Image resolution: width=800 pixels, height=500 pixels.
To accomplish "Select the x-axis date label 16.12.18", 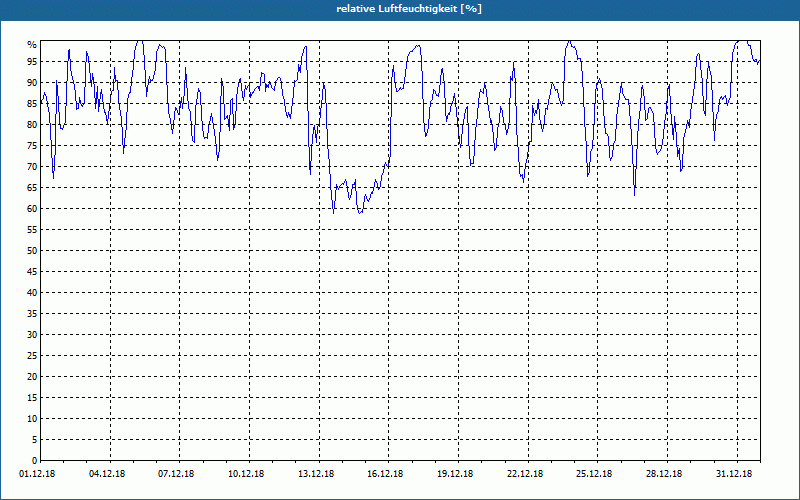I will coord(385,474).
